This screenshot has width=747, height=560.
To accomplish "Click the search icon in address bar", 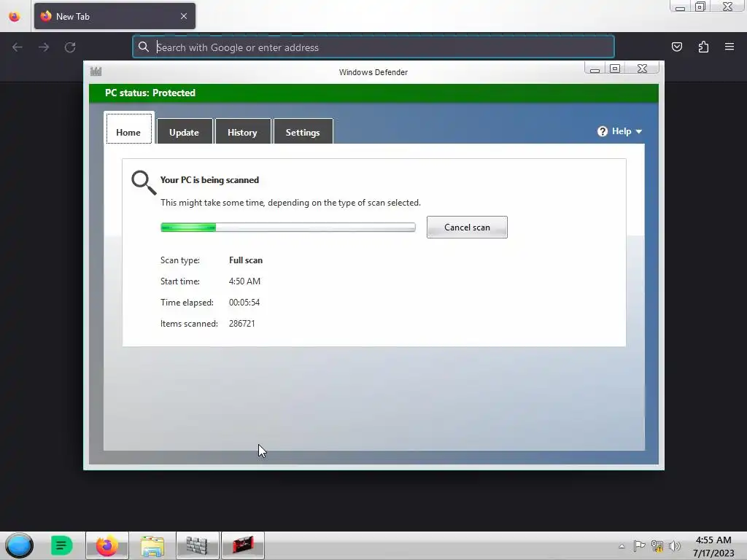I will (144, 47).
